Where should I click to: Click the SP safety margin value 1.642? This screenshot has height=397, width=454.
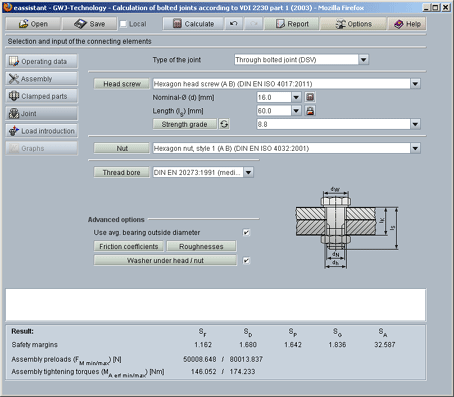tap(293, 345)
